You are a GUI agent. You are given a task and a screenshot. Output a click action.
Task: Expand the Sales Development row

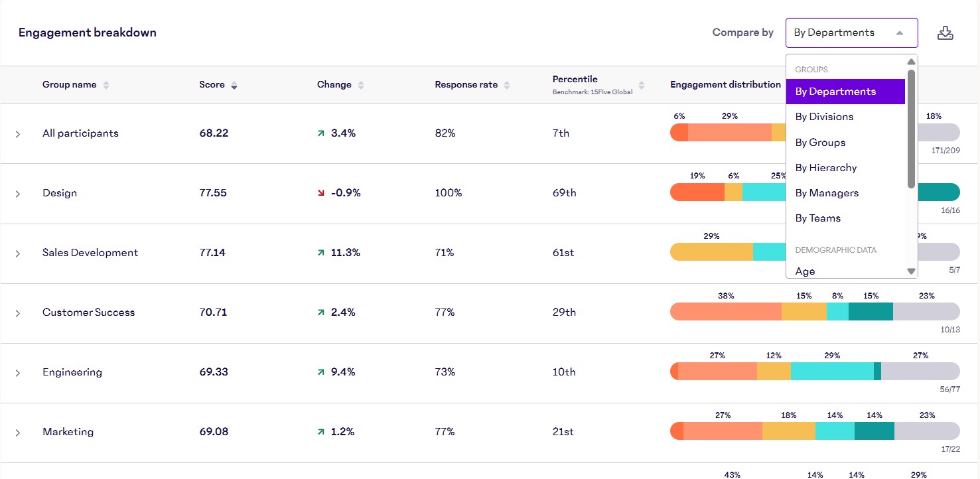coord(18,253)
